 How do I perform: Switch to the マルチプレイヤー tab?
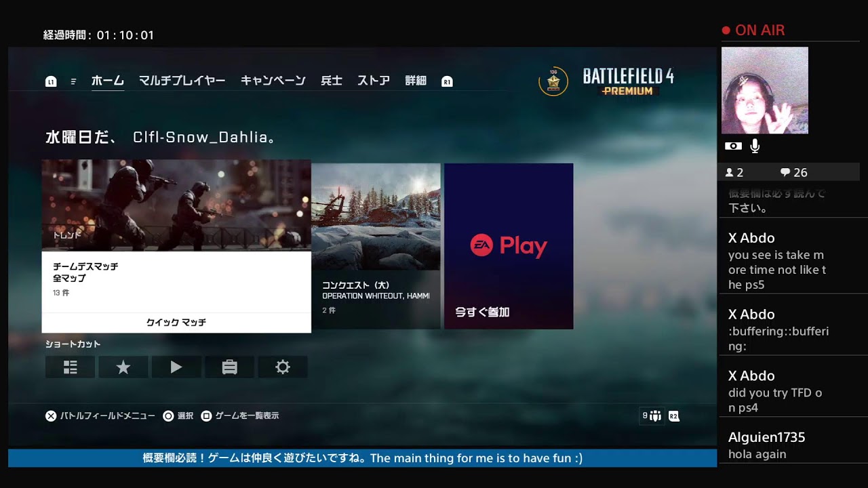pyautogui.click(x=182, y=81)
